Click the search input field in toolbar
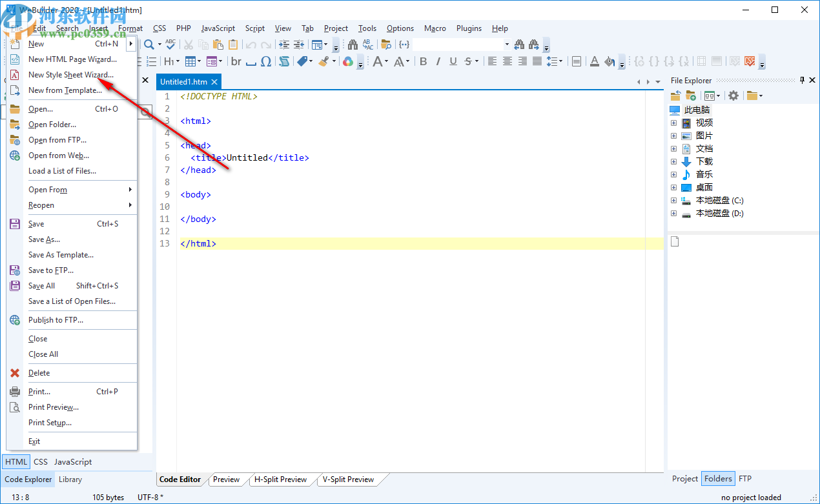Viewport: 820px width, 504px height. (x=457, y=45)
